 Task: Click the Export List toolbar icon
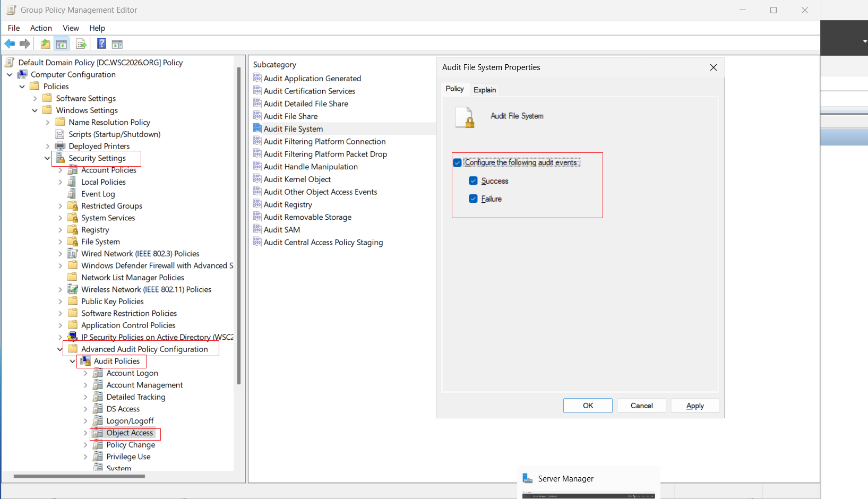(81, 44)
